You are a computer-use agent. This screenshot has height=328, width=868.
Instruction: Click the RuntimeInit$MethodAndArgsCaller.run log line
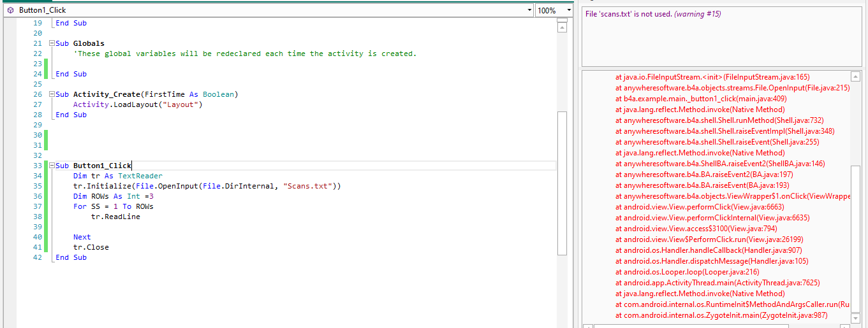coord(733,304)
